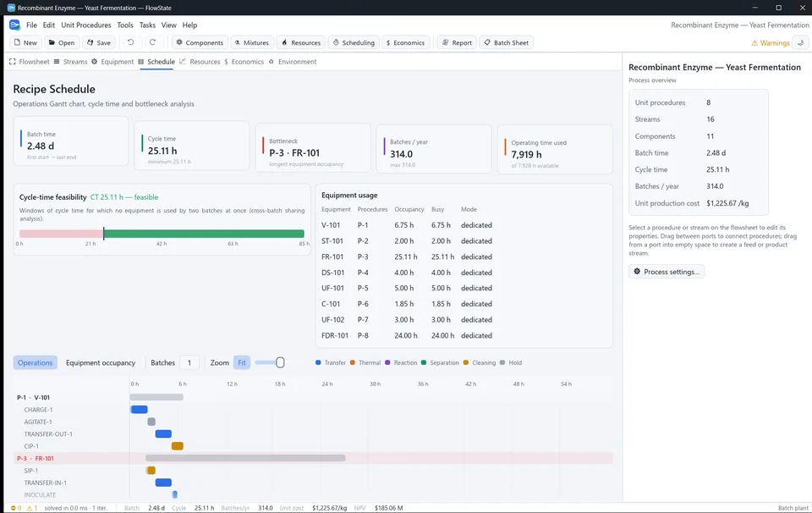The width and height of the screenshot is (812, 513).
Task: Open Components from the toolbar
Action: 200,42
